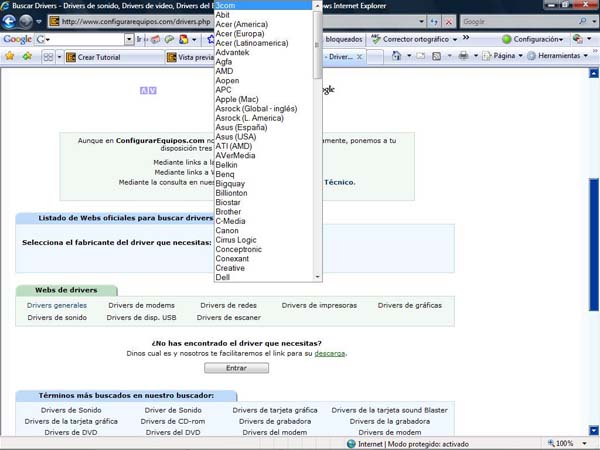Click the Internet zone globe status icon
Viewport: 600px width, 450px height.
tap(351, 444)
